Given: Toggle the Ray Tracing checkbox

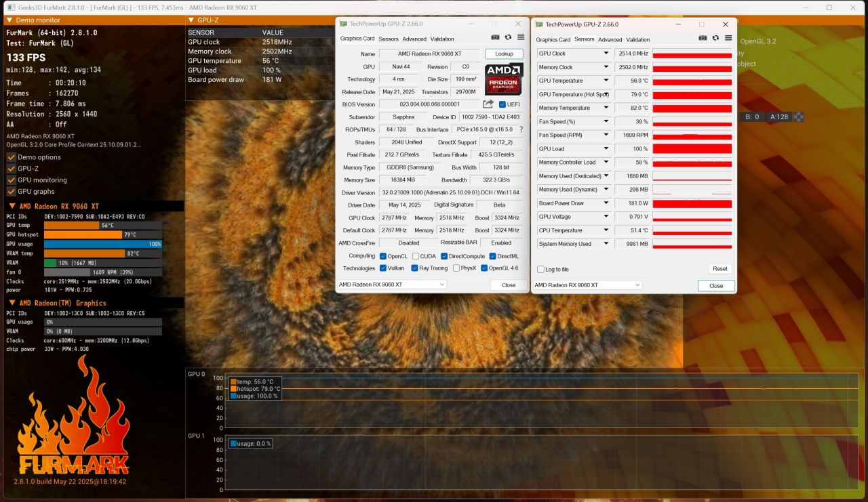Looking at the screenshot, I should tap(415, 268).
